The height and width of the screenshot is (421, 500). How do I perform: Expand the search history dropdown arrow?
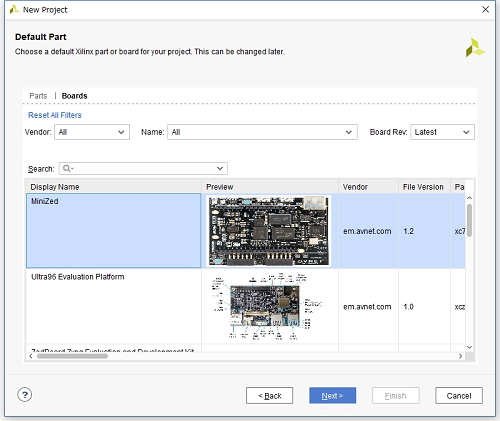pos(220,169)
